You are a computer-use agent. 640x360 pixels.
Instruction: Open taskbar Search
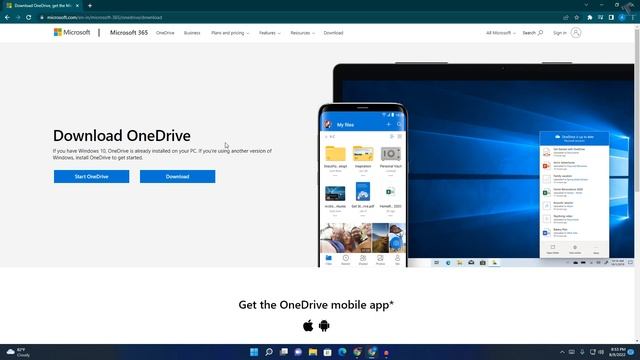[269, 352]
